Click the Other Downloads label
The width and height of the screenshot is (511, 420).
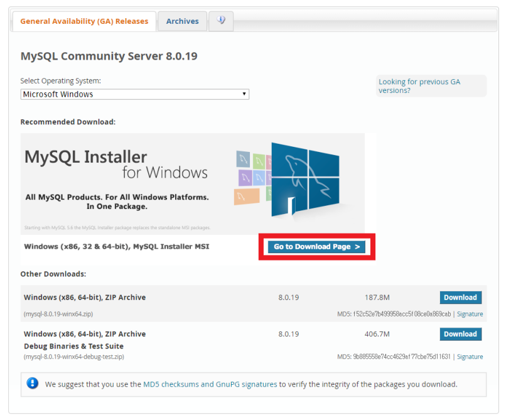[53, 274]
